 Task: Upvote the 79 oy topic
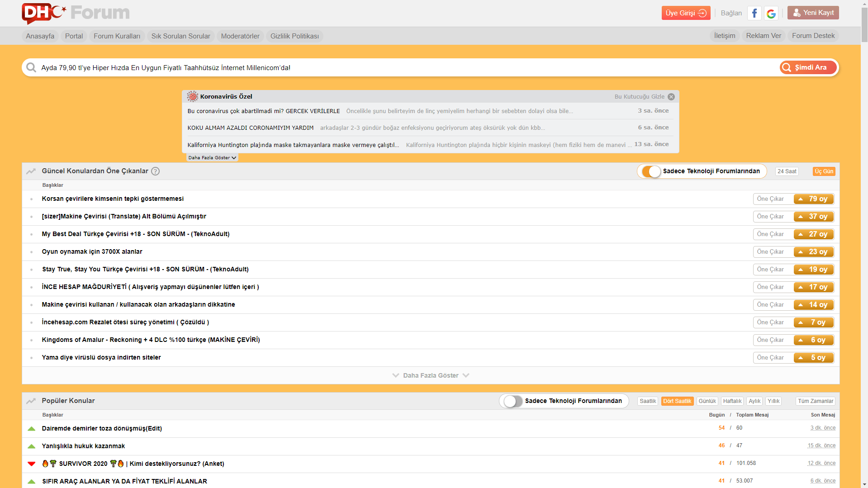813,199
